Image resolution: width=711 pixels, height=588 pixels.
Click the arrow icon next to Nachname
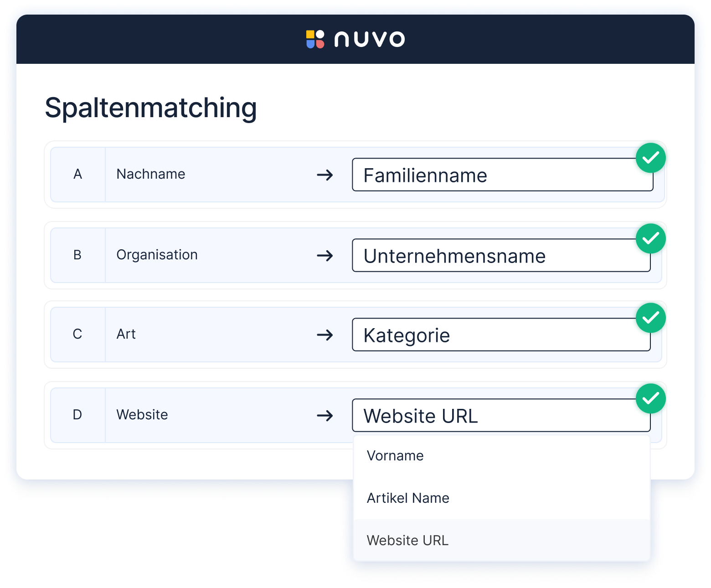point(325,175)
